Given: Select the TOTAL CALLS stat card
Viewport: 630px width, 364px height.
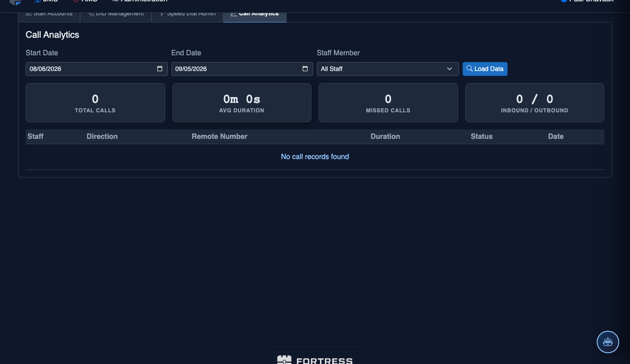Looking at the screenshot, I should 95,102.
